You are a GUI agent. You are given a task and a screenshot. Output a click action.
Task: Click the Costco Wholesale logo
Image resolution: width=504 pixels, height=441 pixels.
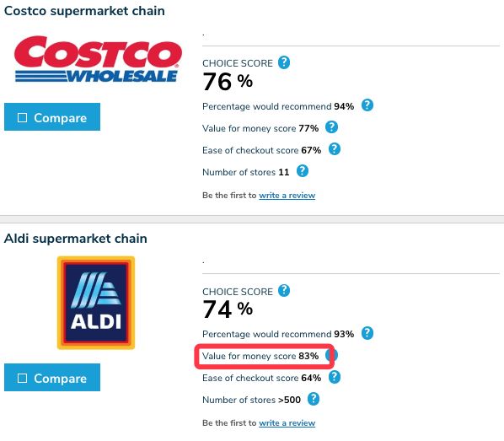point(98,59)
